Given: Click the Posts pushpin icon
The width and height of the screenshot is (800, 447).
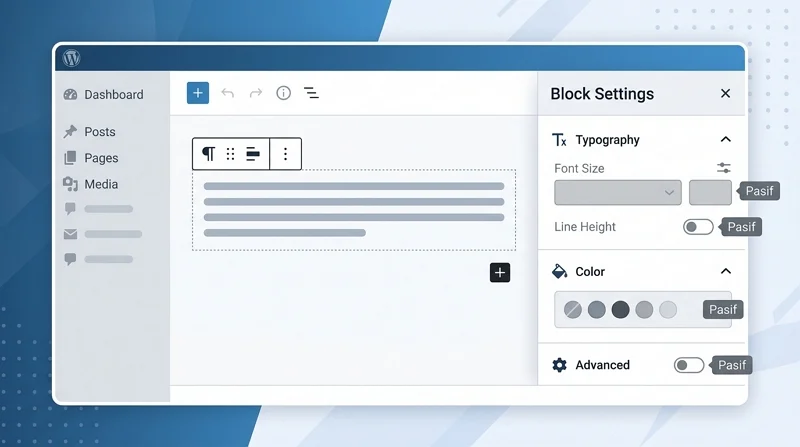Looking at the screenshot, I should click(x=70, y=132).
